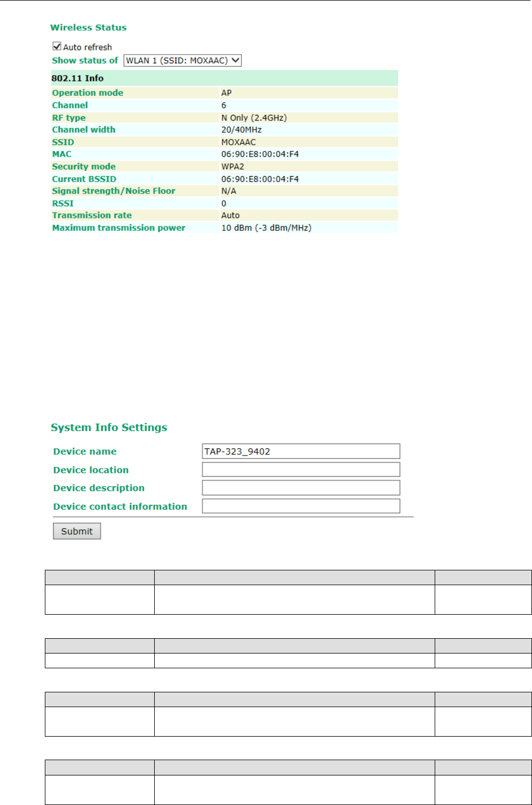The height and width of the screenshot is (805, 532).
Task: Focus the Device location input field
Action: coord(301,470)
